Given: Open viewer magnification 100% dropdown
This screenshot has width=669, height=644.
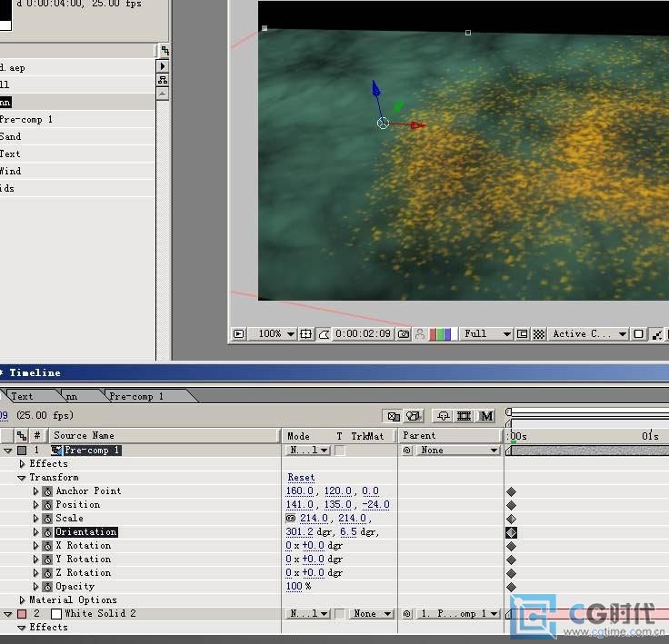Looking at the screenshot, I should 272,334.
